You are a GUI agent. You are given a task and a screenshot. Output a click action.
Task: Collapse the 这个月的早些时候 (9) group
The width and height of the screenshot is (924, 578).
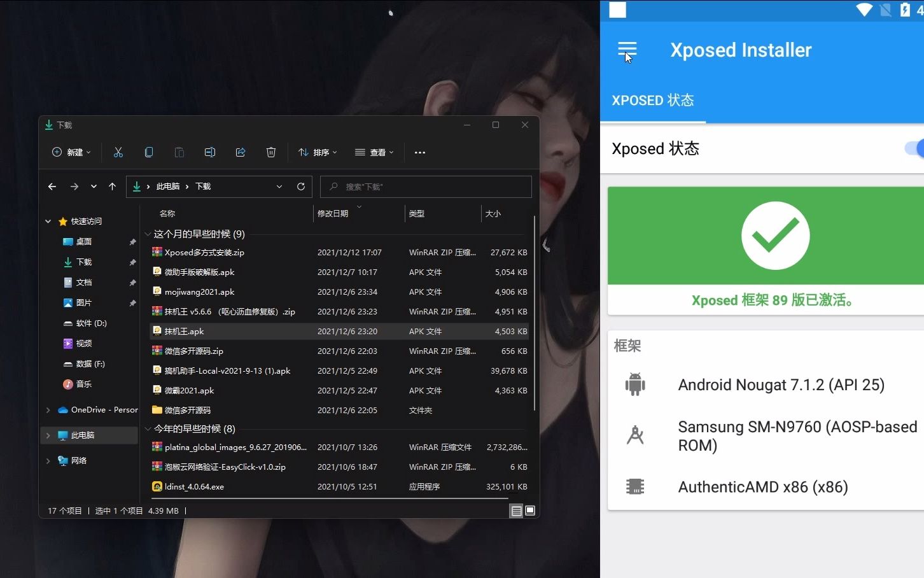click(x=148, y=234)
